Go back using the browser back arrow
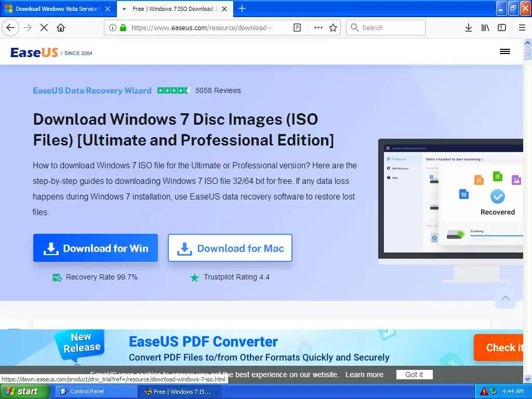 coord(10,28)
